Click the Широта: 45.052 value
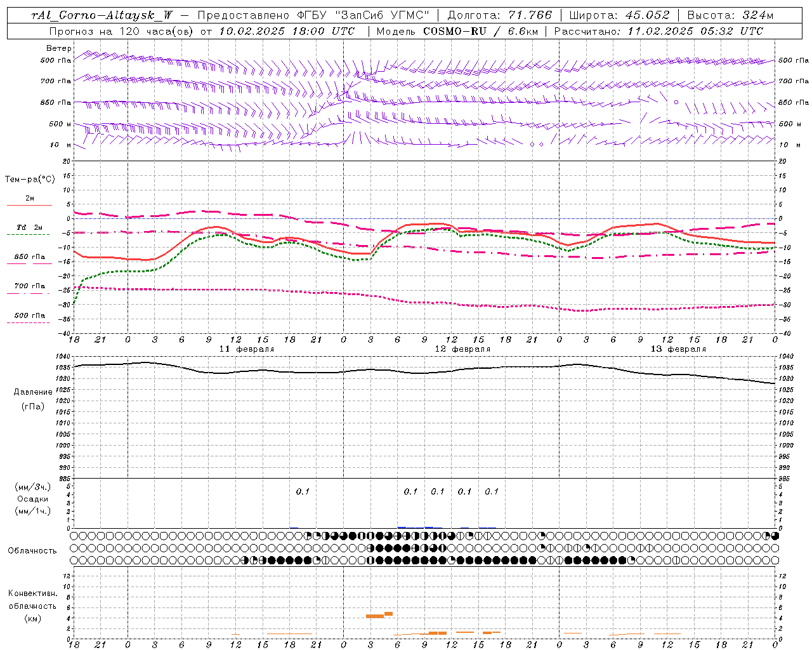The image size is (812, 650). point(620,15)
